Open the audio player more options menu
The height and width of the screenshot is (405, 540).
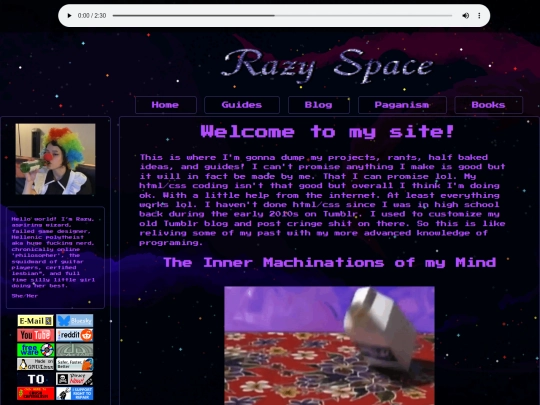pyautogui.click(x=479, y=15)
